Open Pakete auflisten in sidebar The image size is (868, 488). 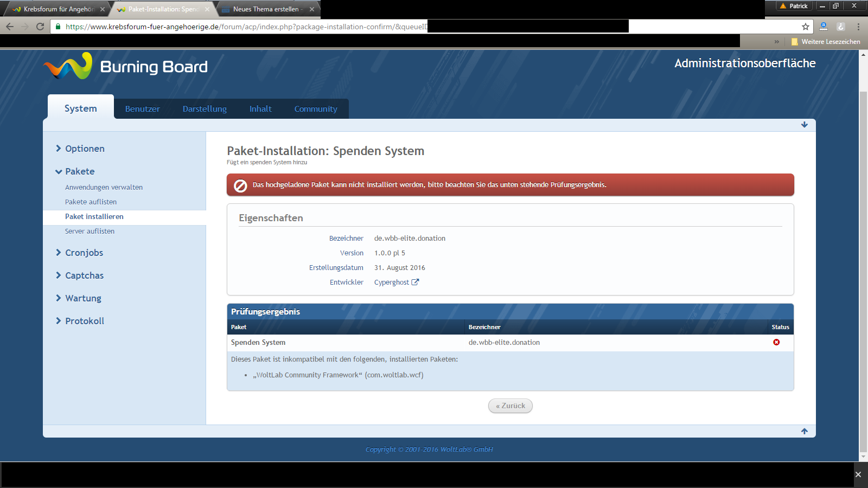(x=91, y=202)
